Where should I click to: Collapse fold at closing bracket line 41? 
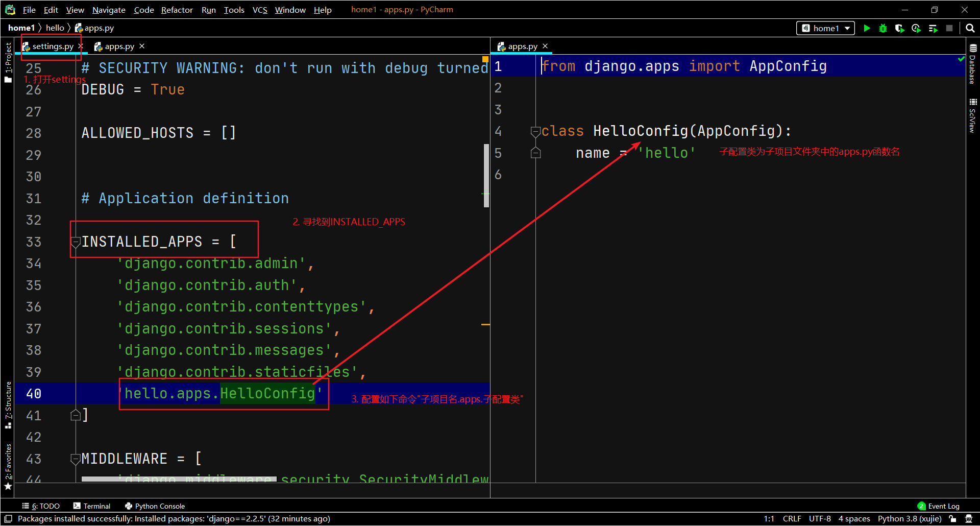76,415
